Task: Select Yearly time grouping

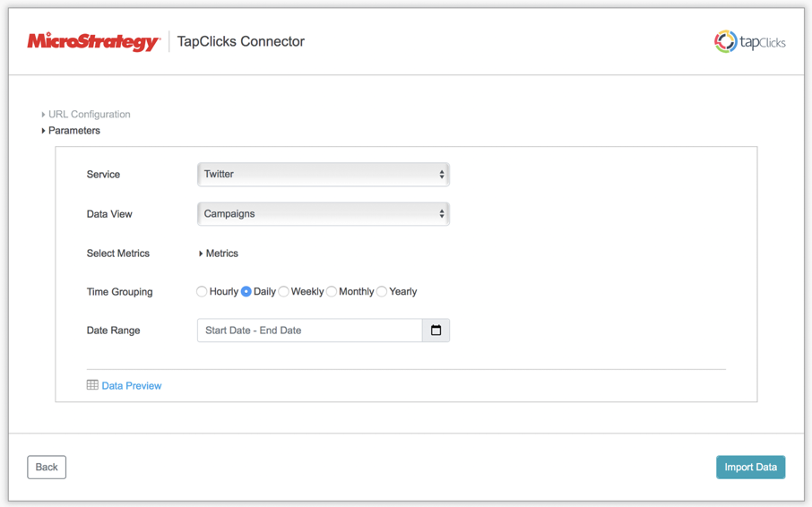Action: pyautogui.click(x=382, y=292)
